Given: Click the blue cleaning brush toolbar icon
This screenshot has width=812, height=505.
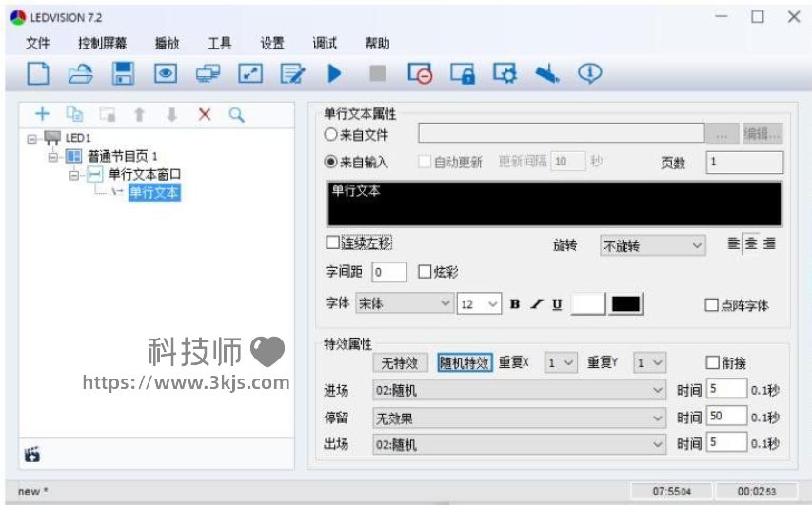Looking at the screenshot, I should pos(546,73).
